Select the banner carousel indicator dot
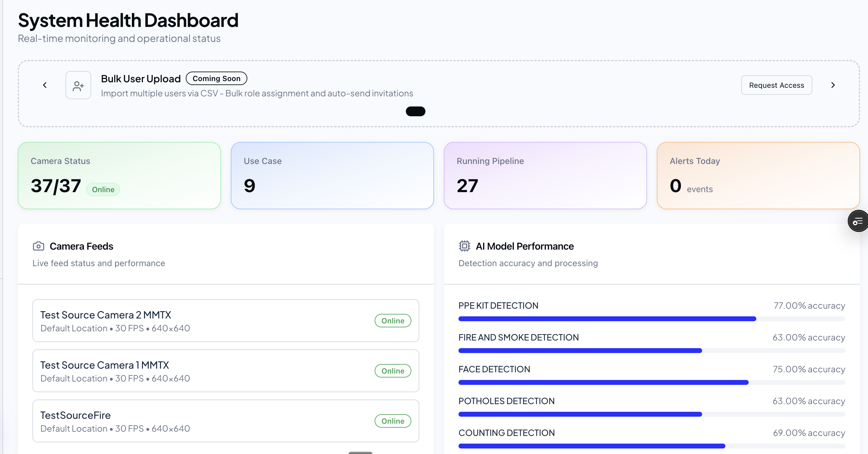Viewport: 868px width, 454px height. click(x=415, y=111)
